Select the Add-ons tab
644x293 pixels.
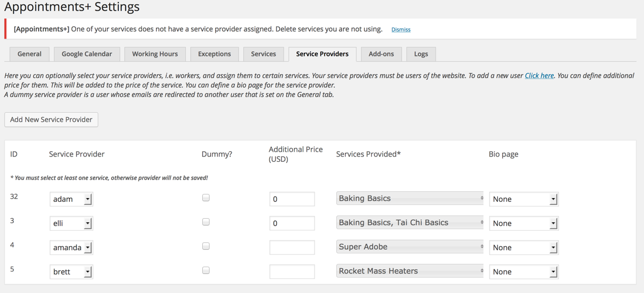click(x=381, y=54)
